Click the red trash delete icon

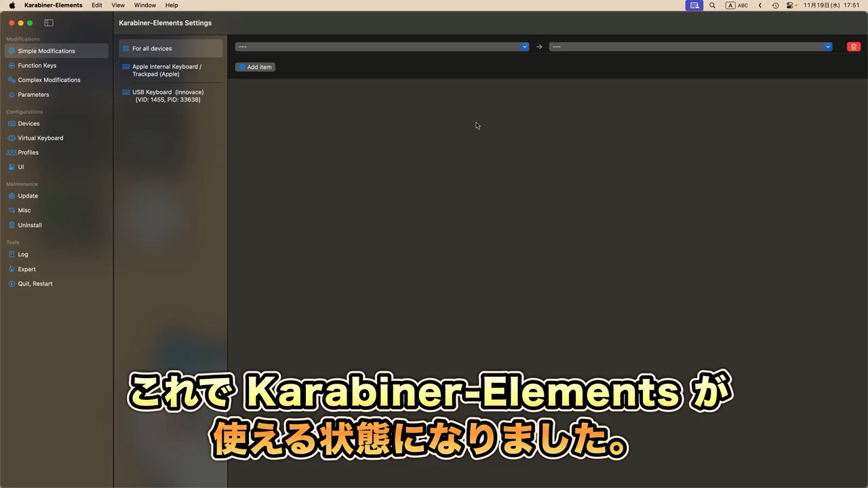(853, 47)
